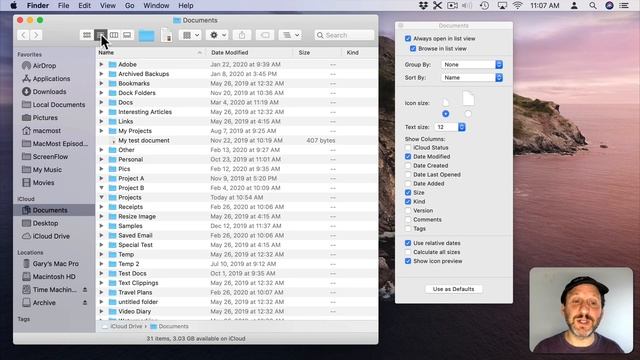The image size is (640, 360).
Task: Toggle Always open in list view
Action: pos(408,38)
